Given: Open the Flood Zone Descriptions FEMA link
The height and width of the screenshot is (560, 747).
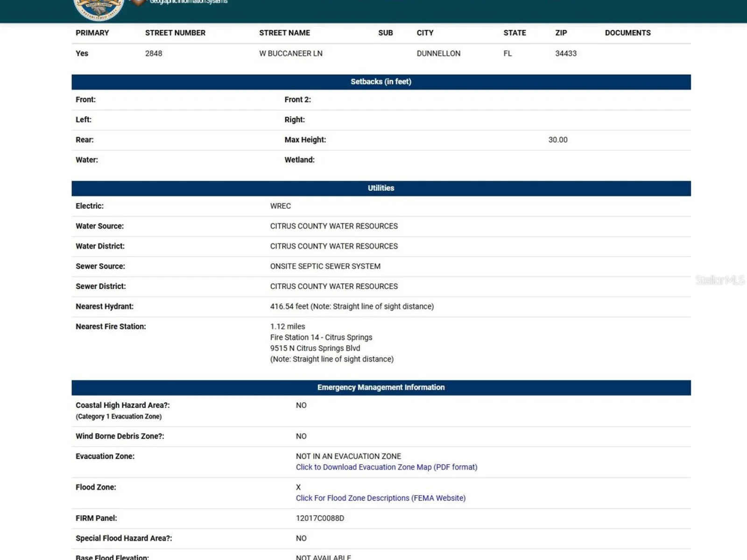Looking at the screenshot, I should (x=381, y=498).
